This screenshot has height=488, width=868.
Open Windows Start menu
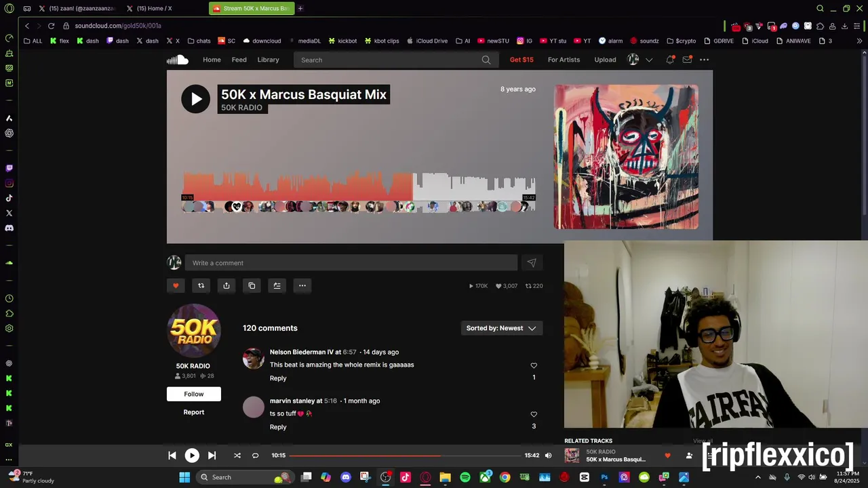[x=184, y=477]
